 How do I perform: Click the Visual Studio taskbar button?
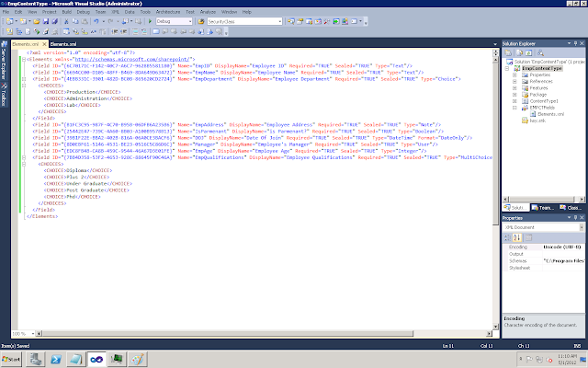(x=96, y=360)
